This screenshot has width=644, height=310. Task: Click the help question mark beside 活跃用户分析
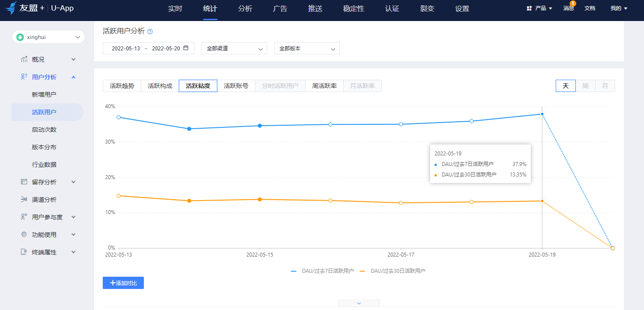coord(150,32)
